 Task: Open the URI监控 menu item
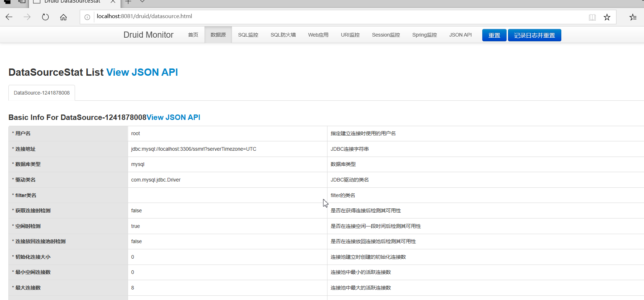pyautogui.click(x=350, y=35)
